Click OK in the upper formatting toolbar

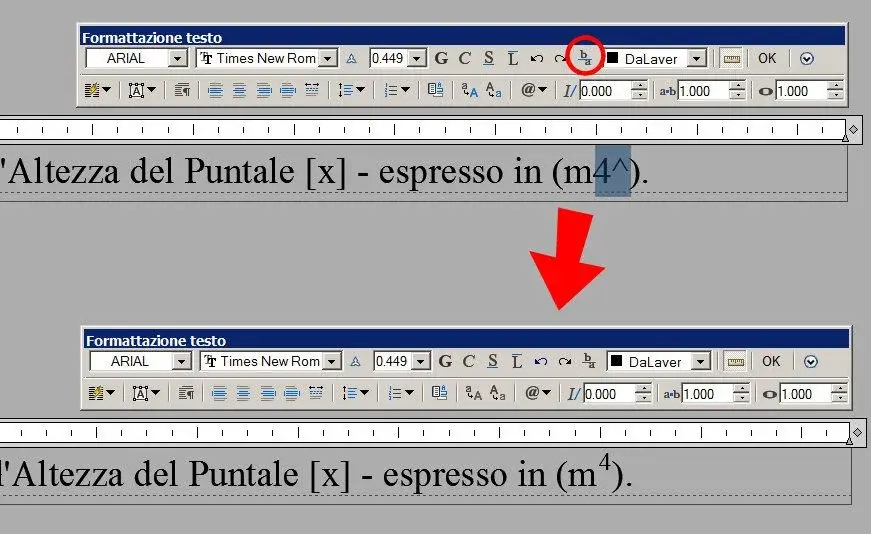point(767,58)
